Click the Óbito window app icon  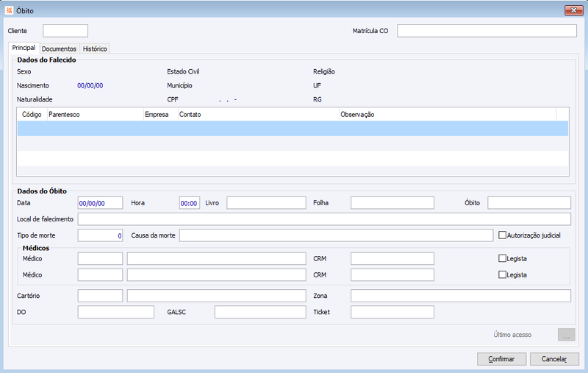[9, 10]
